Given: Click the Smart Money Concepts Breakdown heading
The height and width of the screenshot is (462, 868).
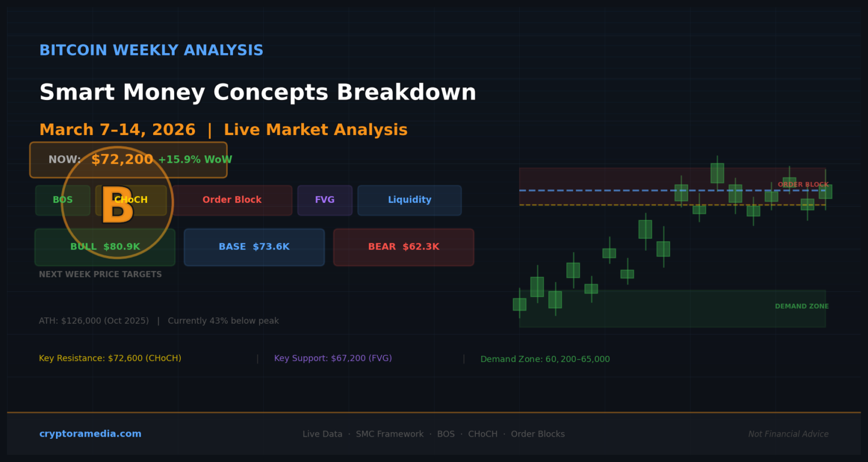Looking at the screenshot, I should [x=258, y=93].
